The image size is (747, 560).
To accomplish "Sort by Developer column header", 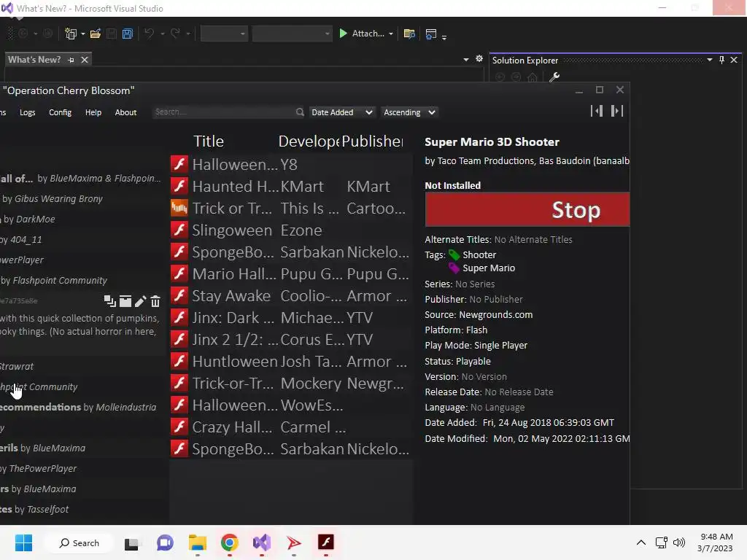I will tap(309, 141).
